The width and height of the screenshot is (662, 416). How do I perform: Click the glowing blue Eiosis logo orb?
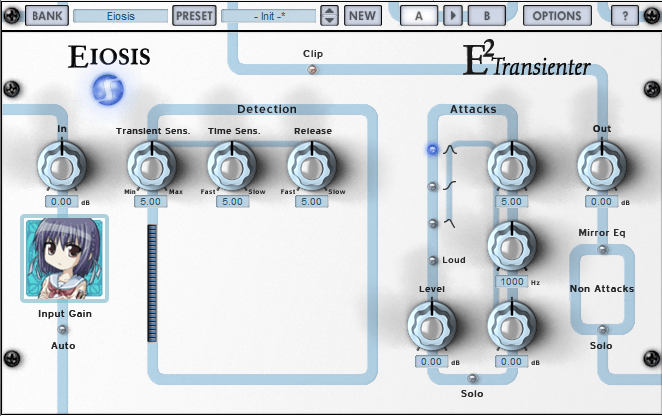click(x=108, y=90)
